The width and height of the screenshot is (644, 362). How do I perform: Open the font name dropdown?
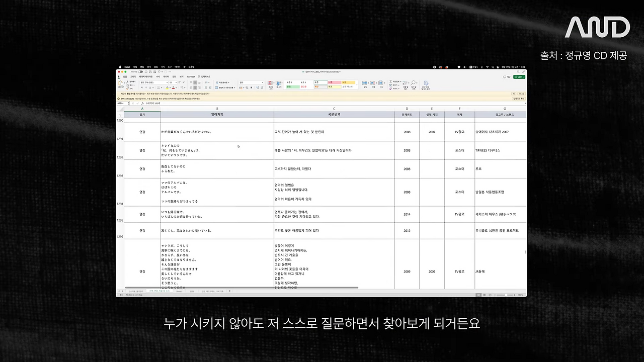coord(153,82)
